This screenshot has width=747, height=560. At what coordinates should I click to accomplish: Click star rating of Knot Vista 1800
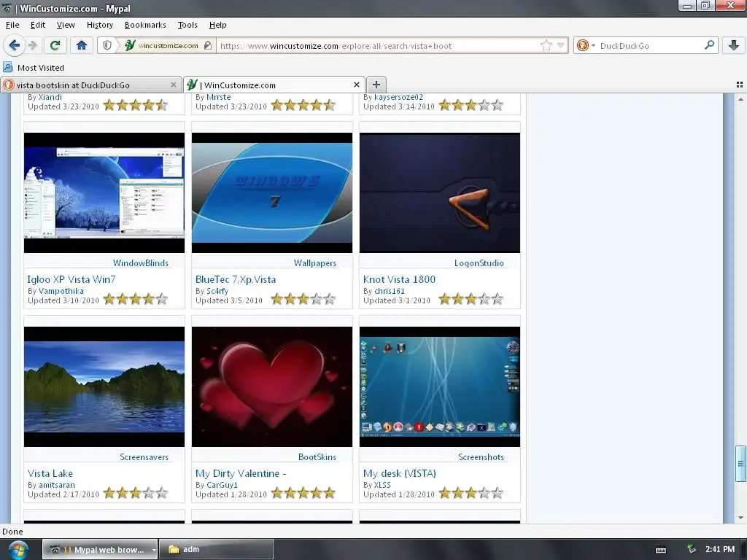471,299
